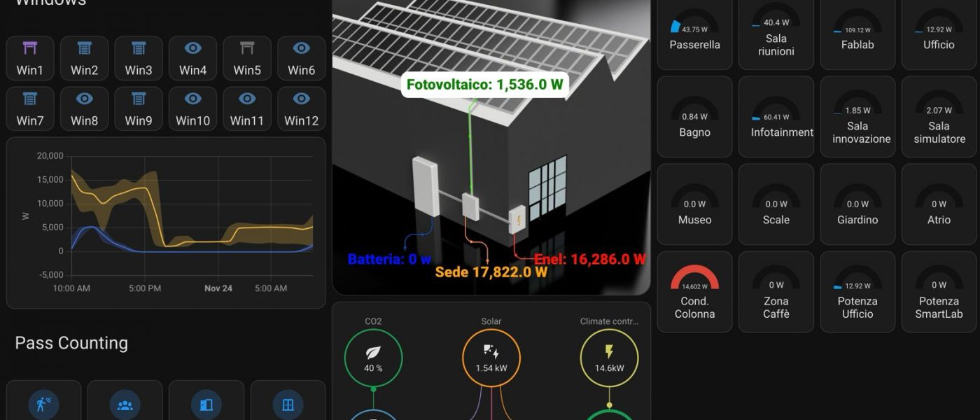
Task: Open the Sala simulatore gauge card
Action: [x=939, y=117]
